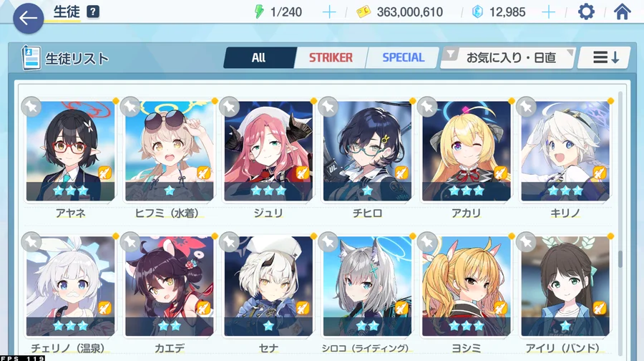This screenshot has height=361, width=644.
Task: Switch to the STRIKER tab
Action: 331,57
